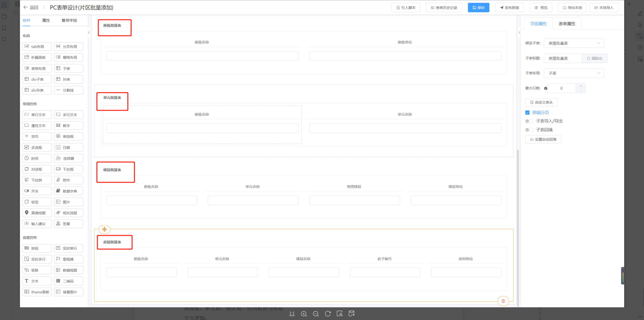The width and height of the screenshot is (644, 320).
Task: Click the rotate image icon
Action: click(328, 314)
